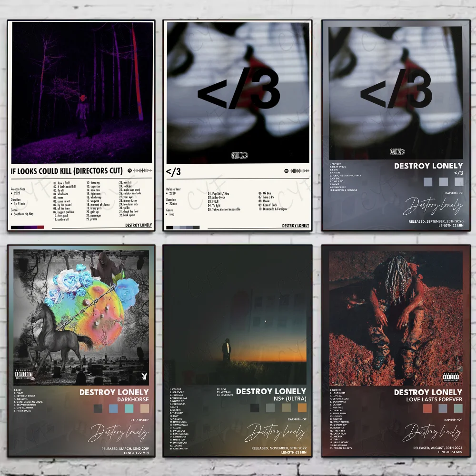Click the parental advisory label on the Darkhorse cover
This screenshot has height=476, width=476.
pos(24,374)
